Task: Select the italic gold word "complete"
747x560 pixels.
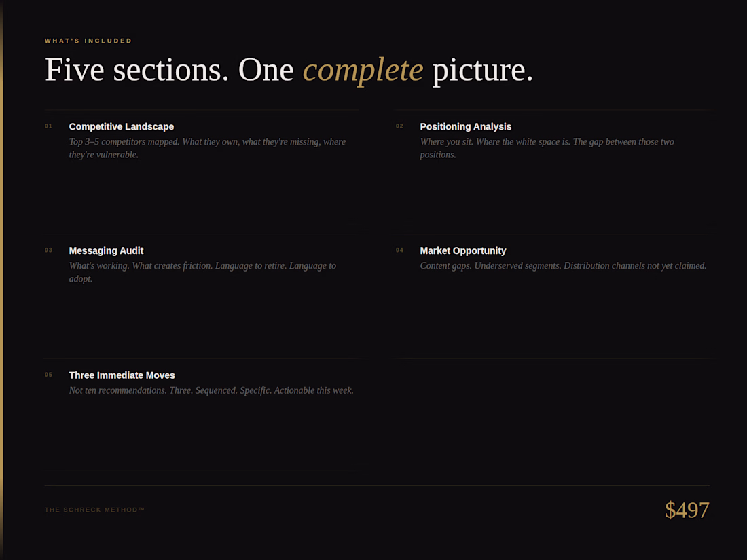Action: coord(363,70)
